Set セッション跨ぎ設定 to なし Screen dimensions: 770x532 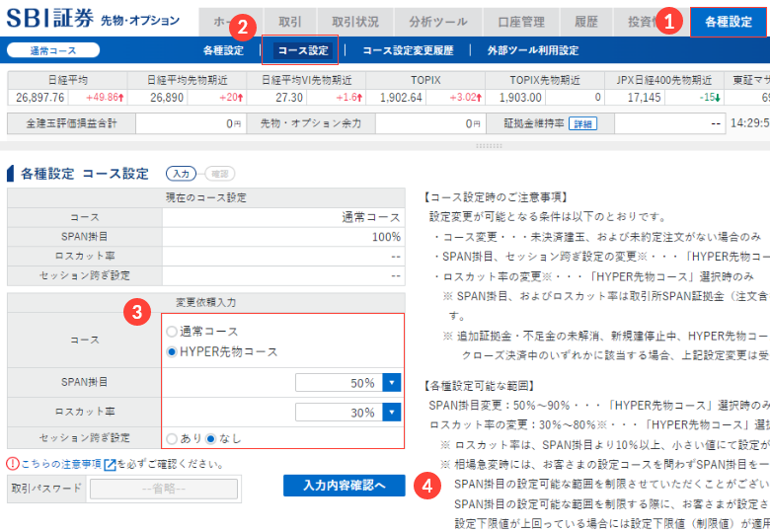click(210, 439)
